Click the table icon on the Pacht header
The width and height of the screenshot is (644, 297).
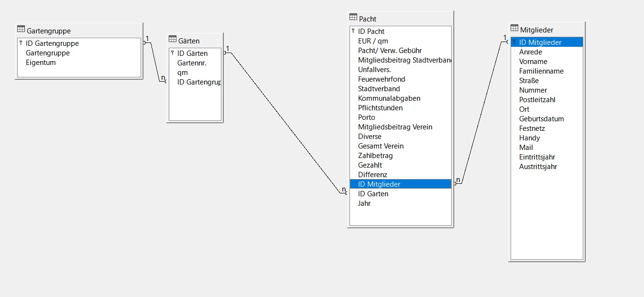[352, 17]
